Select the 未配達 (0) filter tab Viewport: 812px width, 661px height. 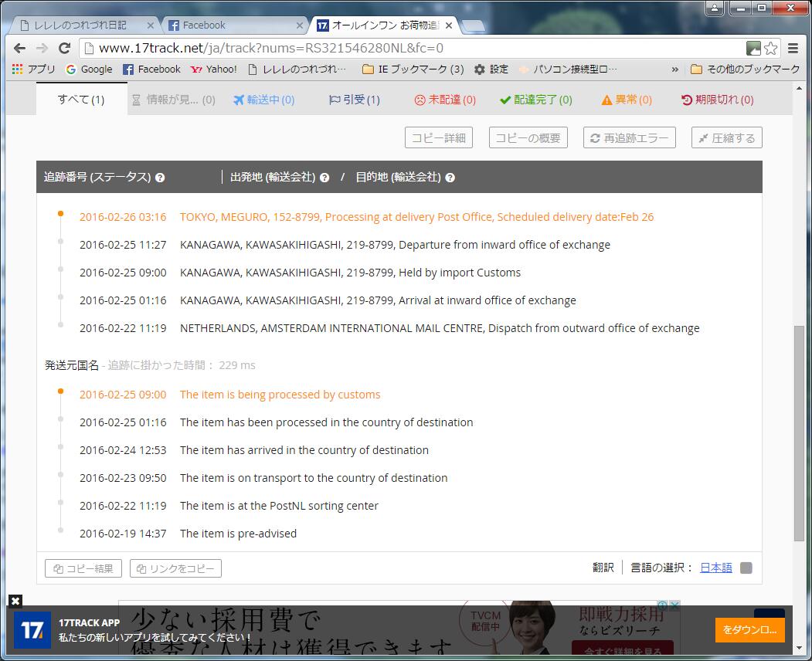(x=445, y=100)
